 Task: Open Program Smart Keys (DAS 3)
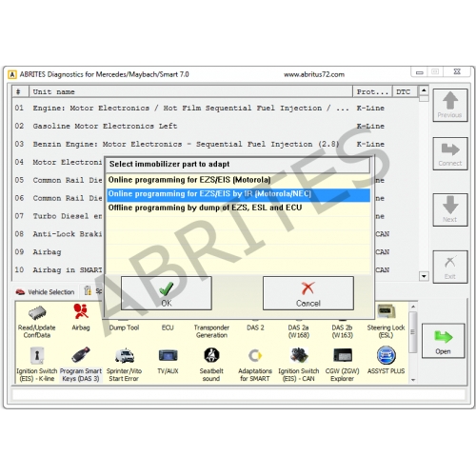click(x=81, y=365)
